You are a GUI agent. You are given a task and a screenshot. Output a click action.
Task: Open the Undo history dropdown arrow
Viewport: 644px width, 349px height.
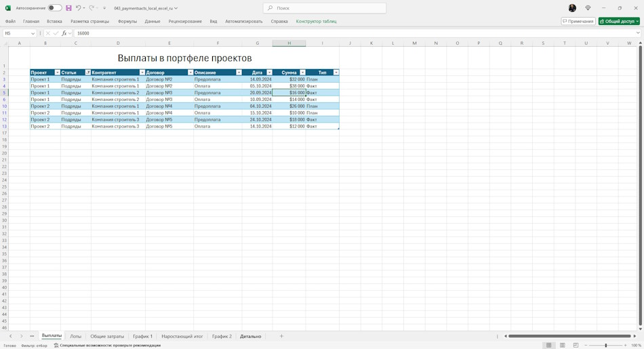pos(84,8)
